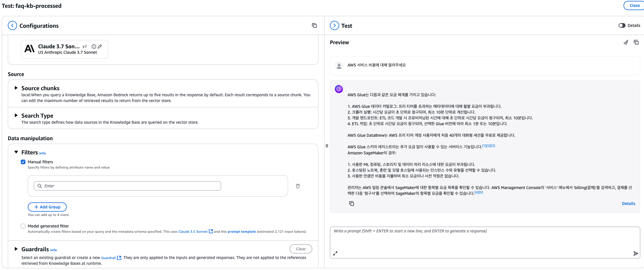Click the Source section label
644x270 pixels.
point(16,74)
